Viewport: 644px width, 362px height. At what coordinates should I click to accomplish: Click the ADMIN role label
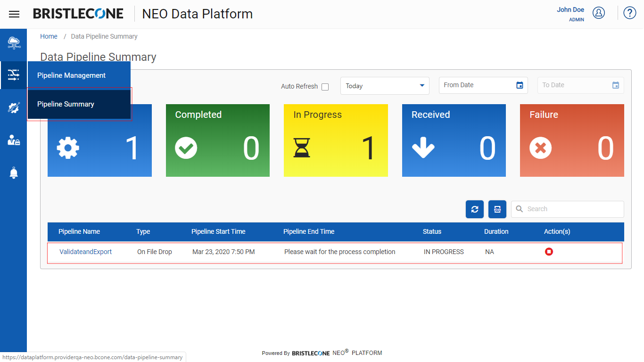(577, 20)
